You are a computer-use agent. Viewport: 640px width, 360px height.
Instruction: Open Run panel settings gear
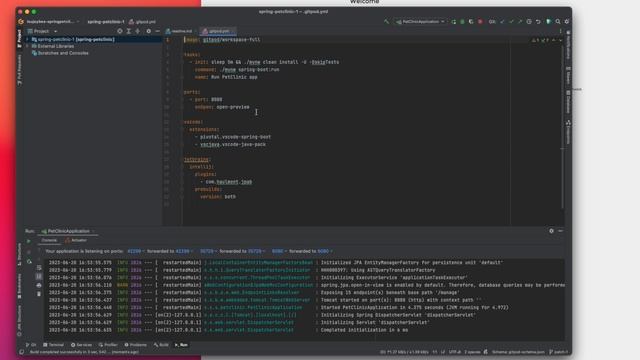(x=551, y=231)
